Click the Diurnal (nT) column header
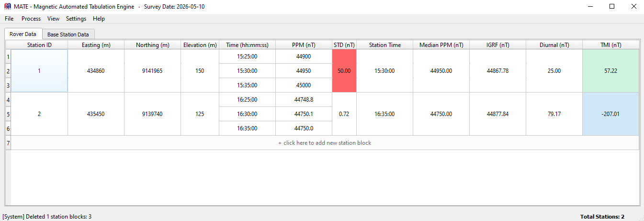 (554, 45)
